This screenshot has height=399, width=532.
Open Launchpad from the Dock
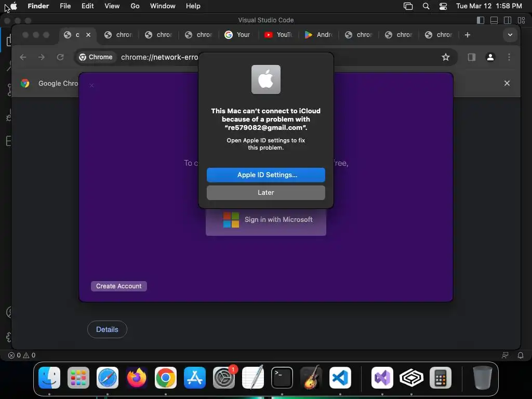pyautogui.click(x=78, y=378)
